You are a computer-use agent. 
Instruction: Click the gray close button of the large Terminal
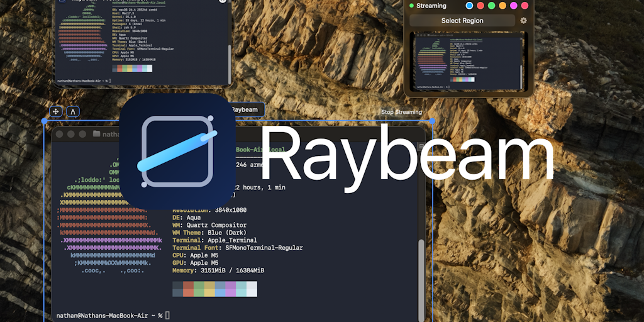coord(60,134)
